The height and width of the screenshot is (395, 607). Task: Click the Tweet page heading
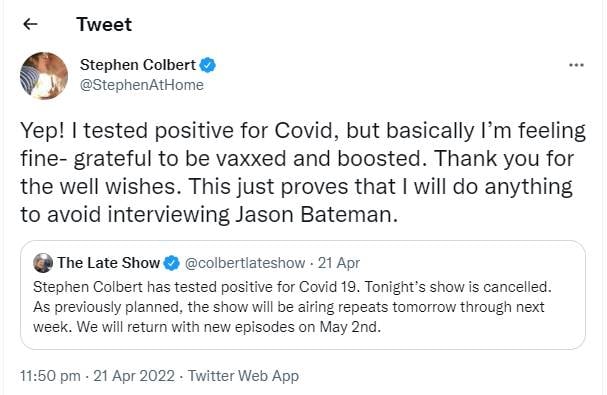104,24
